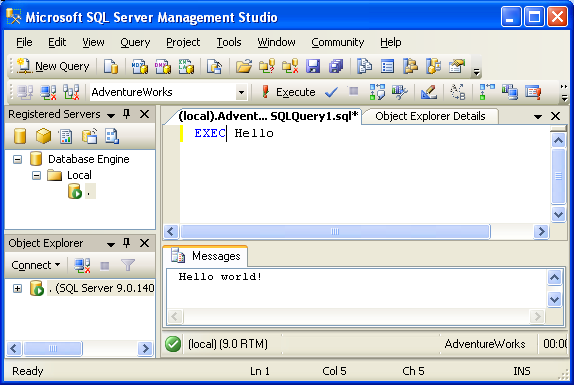Click the Database Engine Query icon

(x=111, y=66)
